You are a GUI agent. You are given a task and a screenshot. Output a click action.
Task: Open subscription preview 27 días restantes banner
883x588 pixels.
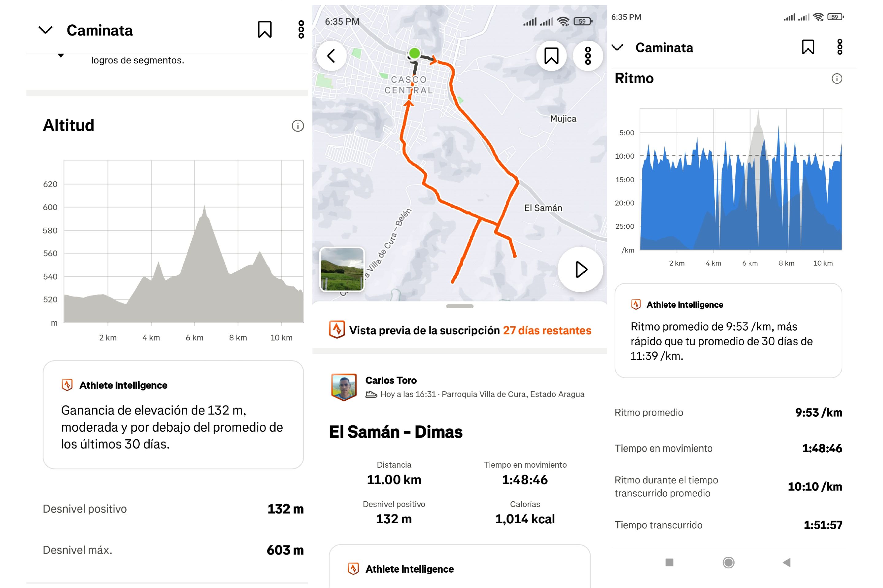click(460, 330)
